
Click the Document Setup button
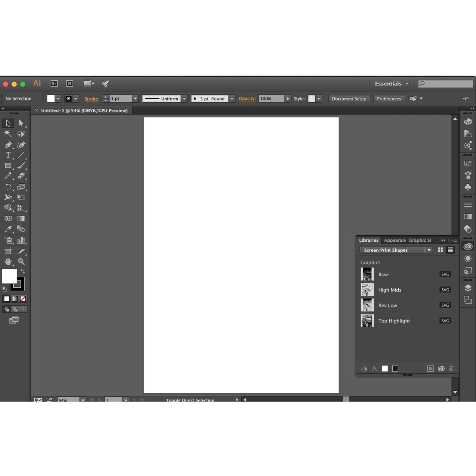click(x=349, y=99)
